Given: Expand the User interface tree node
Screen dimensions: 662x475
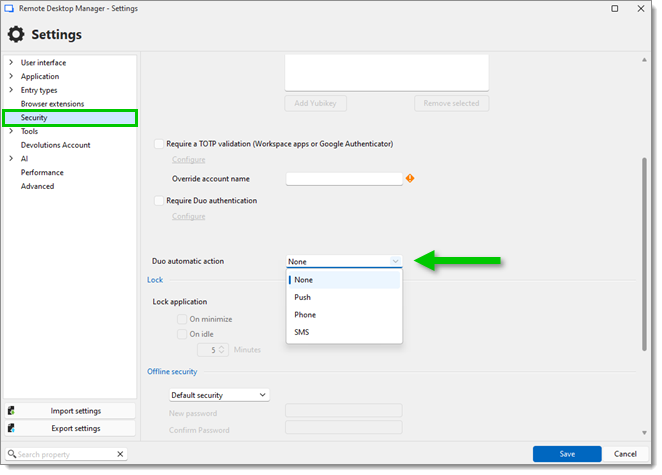Looking at the screenshot, I should pos(11,63).
